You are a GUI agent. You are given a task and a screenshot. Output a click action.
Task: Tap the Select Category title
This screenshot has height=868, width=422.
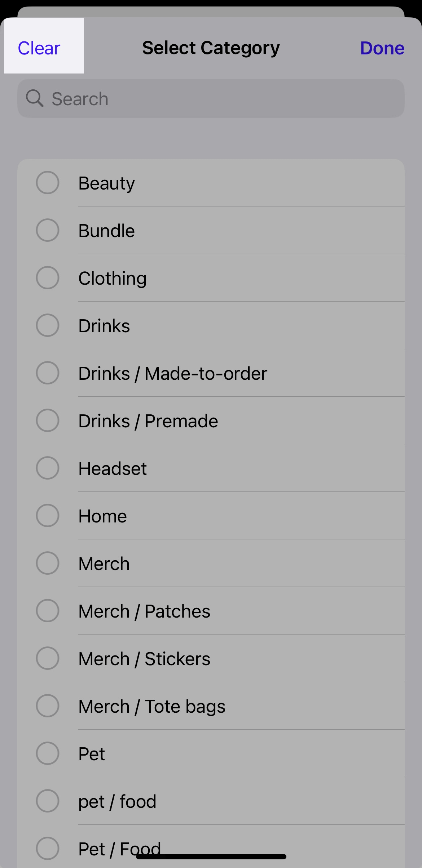[211, 48]
